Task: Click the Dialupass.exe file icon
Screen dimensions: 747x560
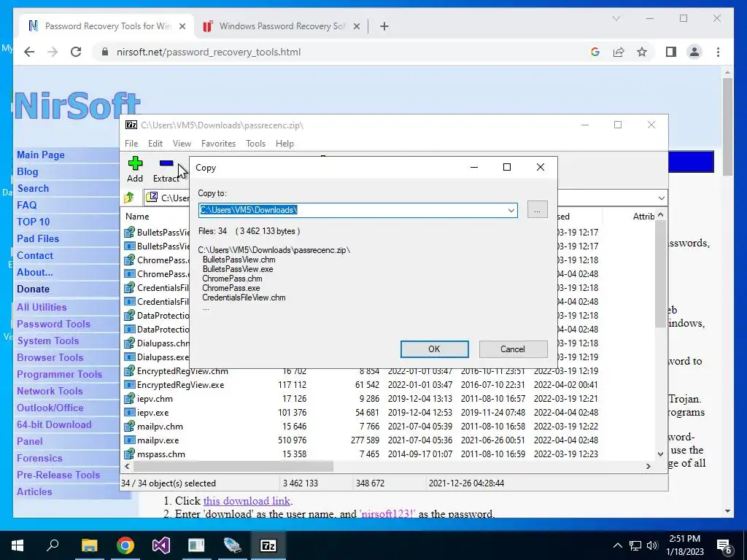Action: [x=130, y=357]
